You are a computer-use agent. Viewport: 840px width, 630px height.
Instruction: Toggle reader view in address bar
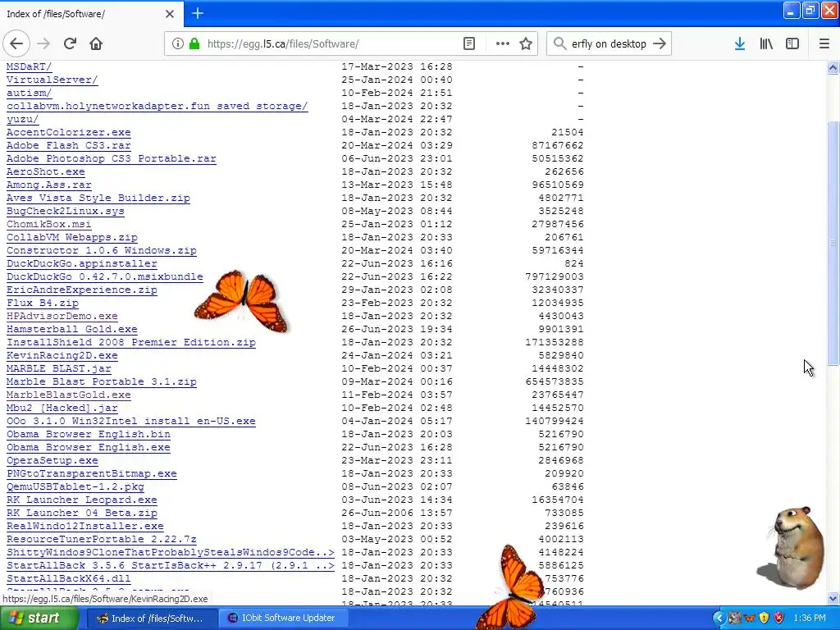[x=469, y=44]
